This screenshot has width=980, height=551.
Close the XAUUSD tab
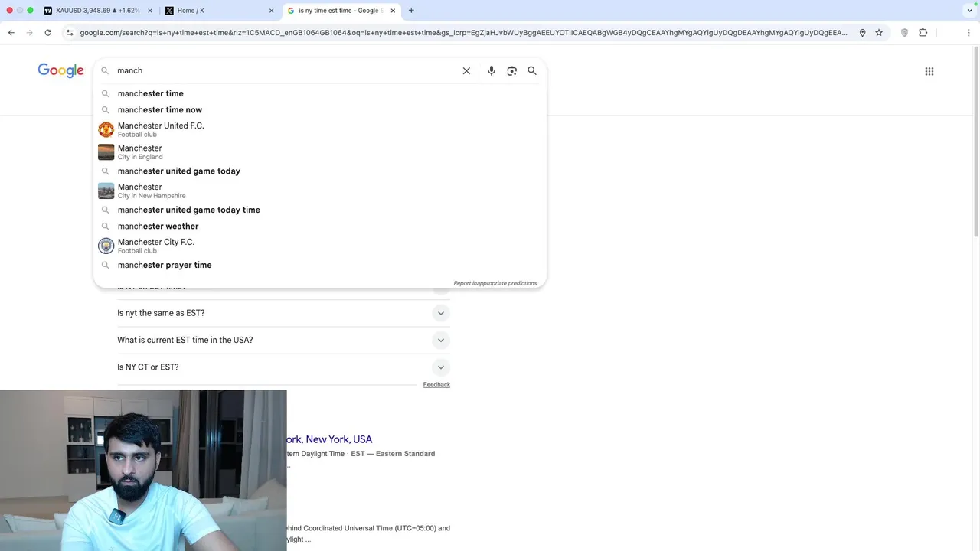(149, 11)
